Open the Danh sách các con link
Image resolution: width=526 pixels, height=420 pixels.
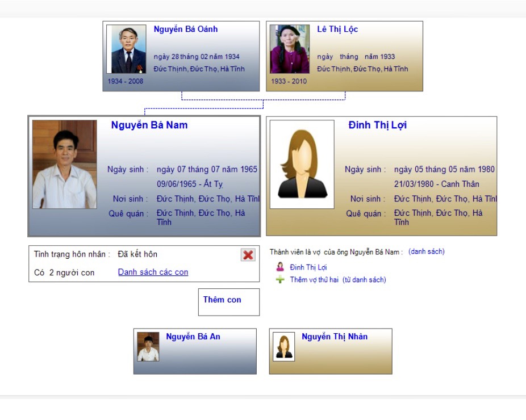click(x=153, y=272)
